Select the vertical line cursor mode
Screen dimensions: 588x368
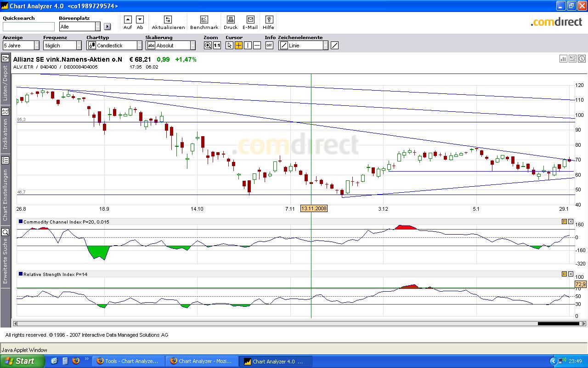pos(248,45)
